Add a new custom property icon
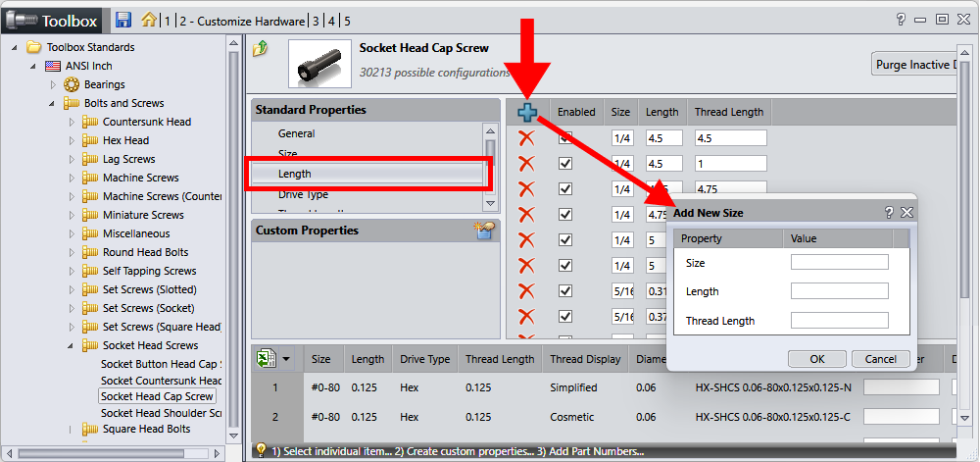The width and height of the screenshot is (980, 462). tap(484, 231)
